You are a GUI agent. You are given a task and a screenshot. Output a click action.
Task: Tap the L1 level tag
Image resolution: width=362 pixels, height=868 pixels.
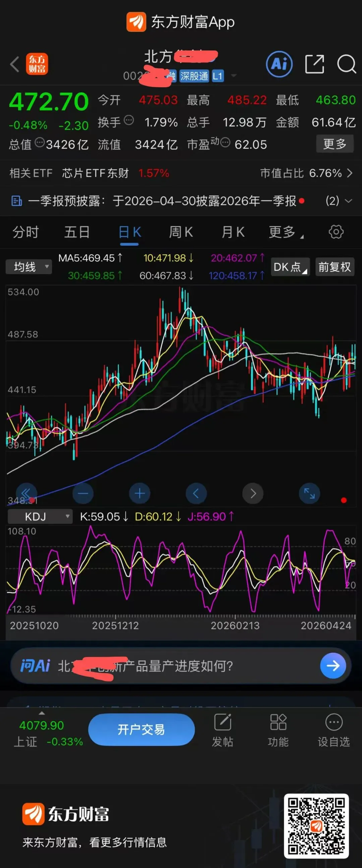coord(218,76)
